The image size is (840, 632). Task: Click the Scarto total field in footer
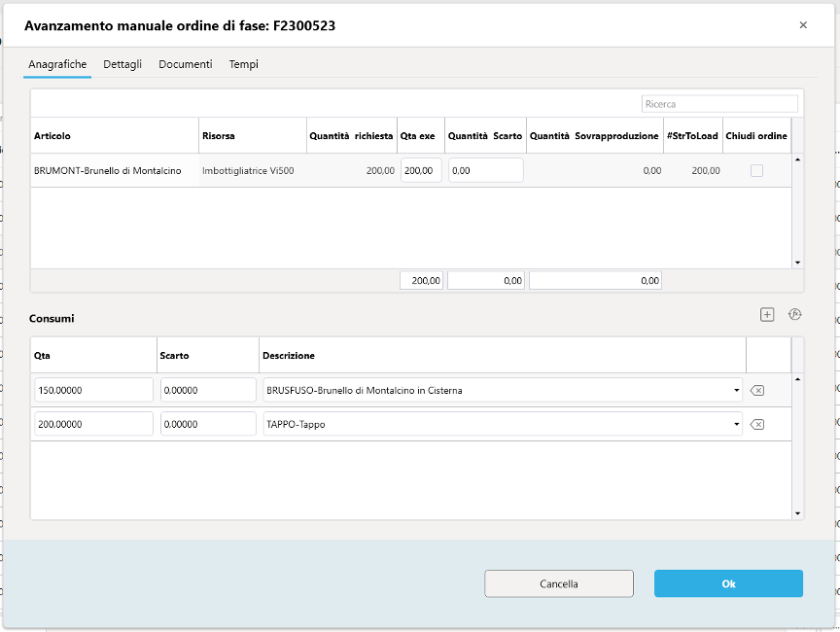click(x=486, y=281)
